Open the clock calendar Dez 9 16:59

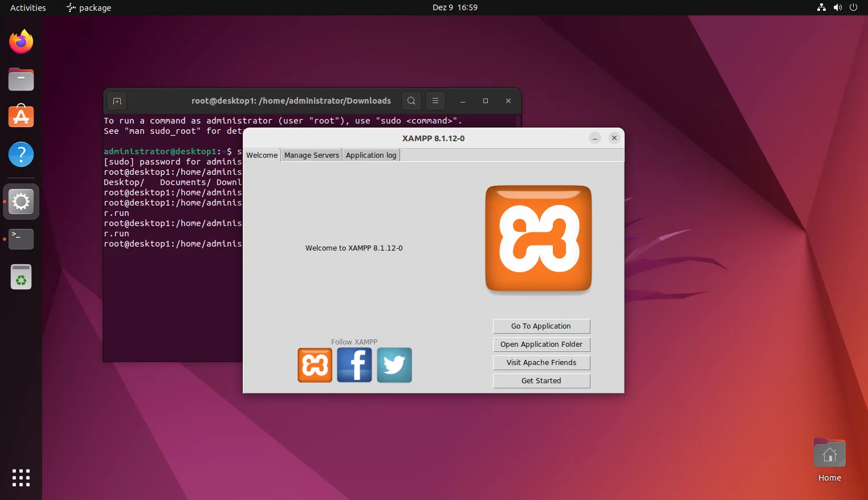(x=455, y=7)
